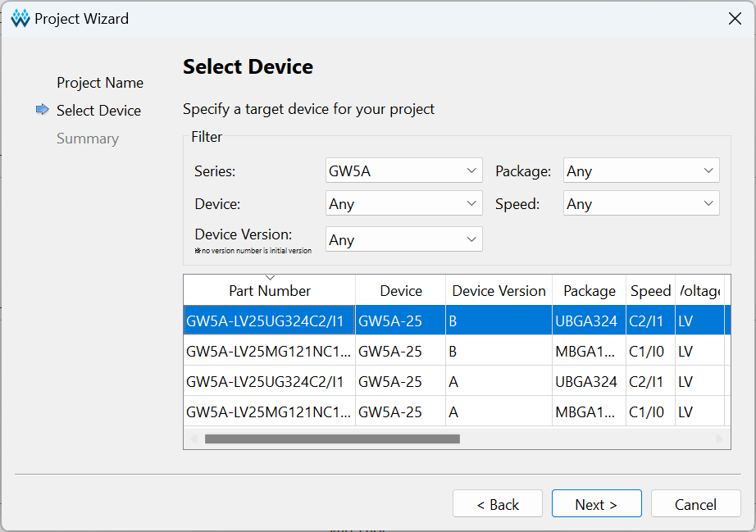
Task: Open the Series dropdown showing GW5A
Action: pyautogui.click(x=404, y=171)
